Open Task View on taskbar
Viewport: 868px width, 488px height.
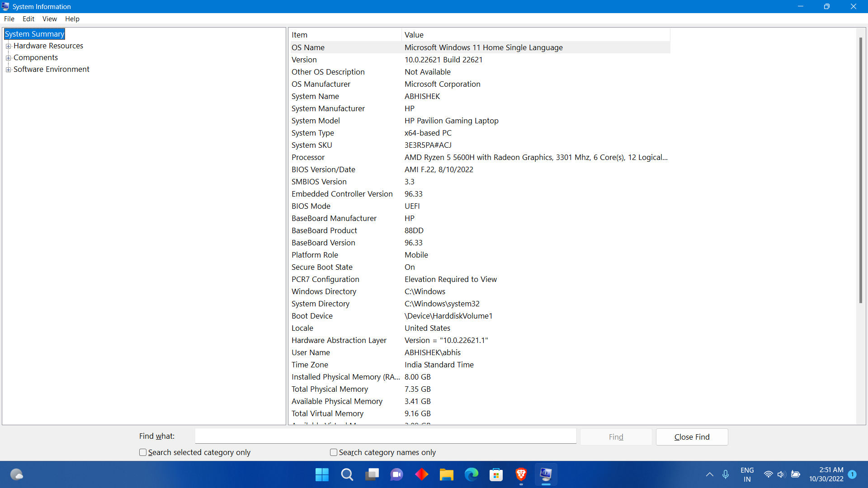pyautogui.click(x=372, y=474)
